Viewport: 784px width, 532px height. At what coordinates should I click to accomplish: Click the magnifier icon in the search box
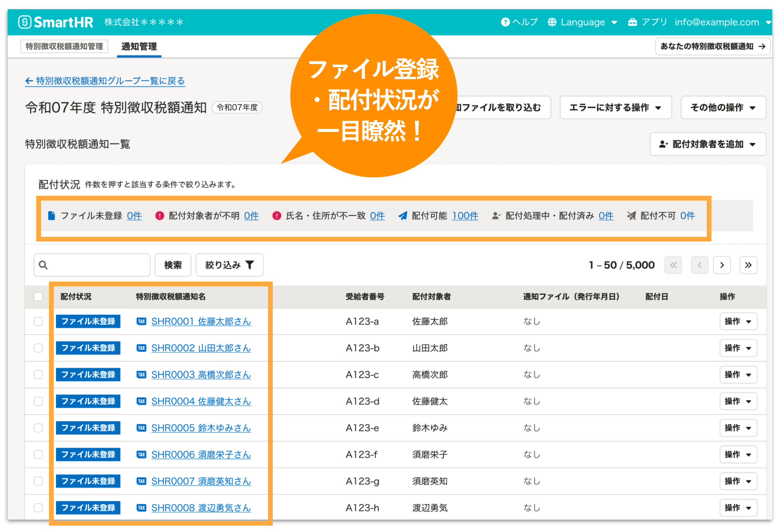tap(43, 265)
